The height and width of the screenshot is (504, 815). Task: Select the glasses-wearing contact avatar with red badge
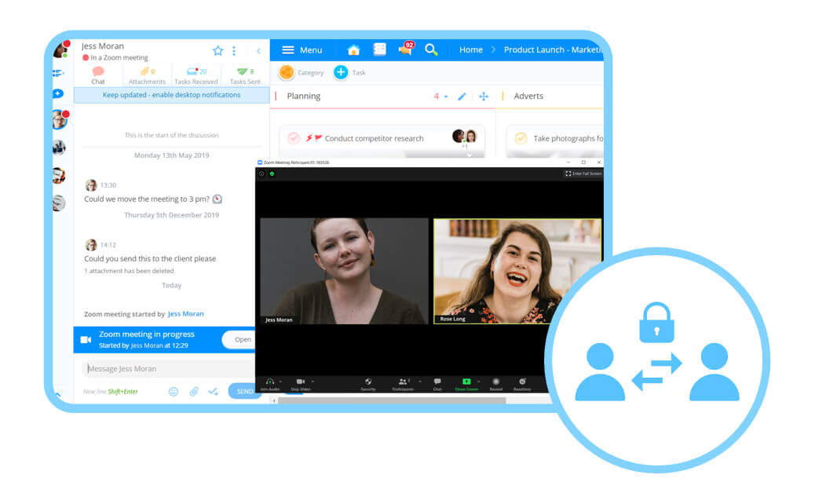59,119
